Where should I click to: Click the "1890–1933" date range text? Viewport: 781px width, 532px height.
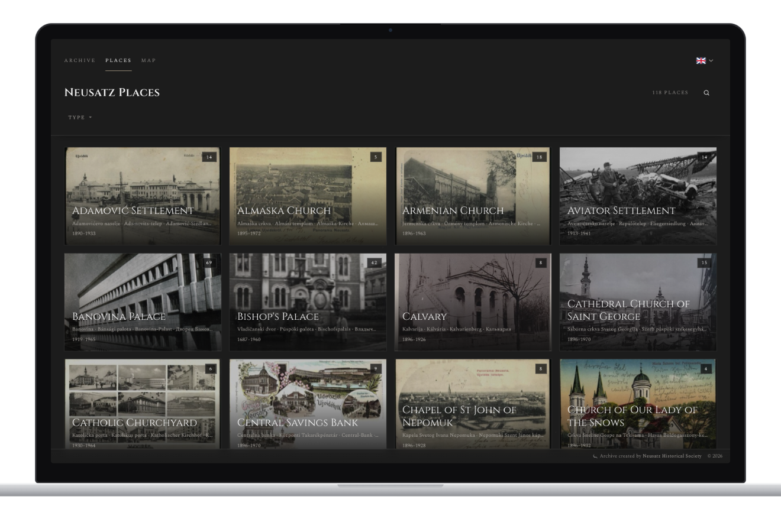click(x=84, y=233)
